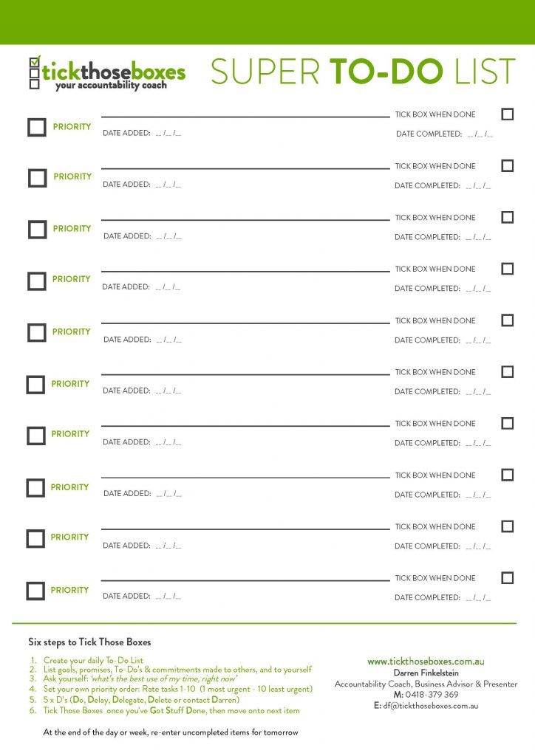Click the last row's Date Completed field
Image resolution: width=535 pixels, height=756 pixels.
479,598
